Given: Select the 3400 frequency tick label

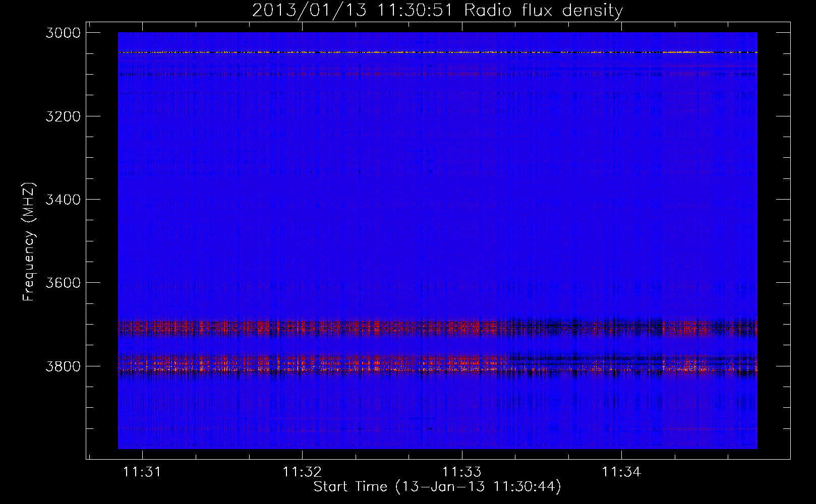Looking at the screenshot, I should [x=63, y=200].
